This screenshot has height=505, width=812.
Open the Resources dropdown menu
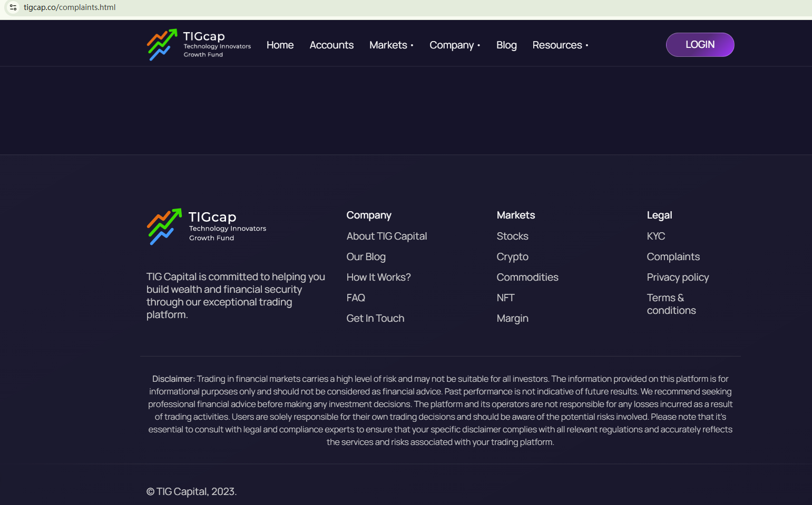560,45
